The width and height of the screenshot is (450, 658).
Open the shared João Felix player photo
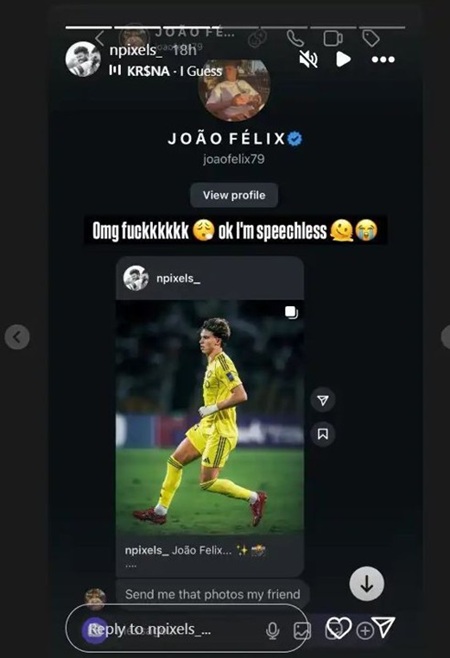pos(209,417)
